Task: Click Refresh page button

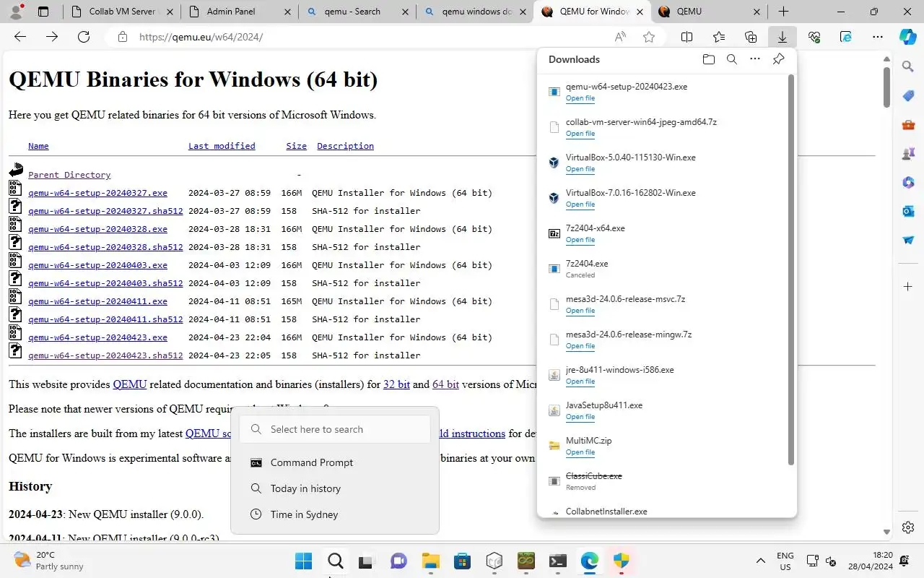Action: (83, 37)
